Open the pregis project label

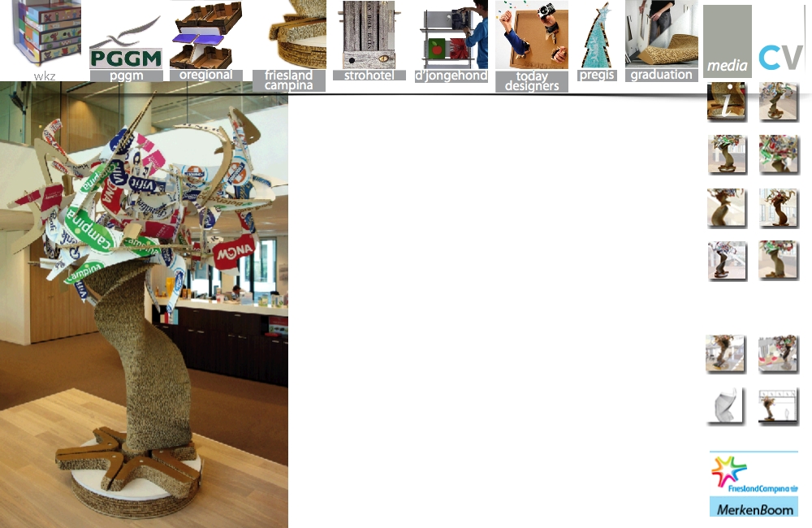pyautogui.click(x=597, y=75)
